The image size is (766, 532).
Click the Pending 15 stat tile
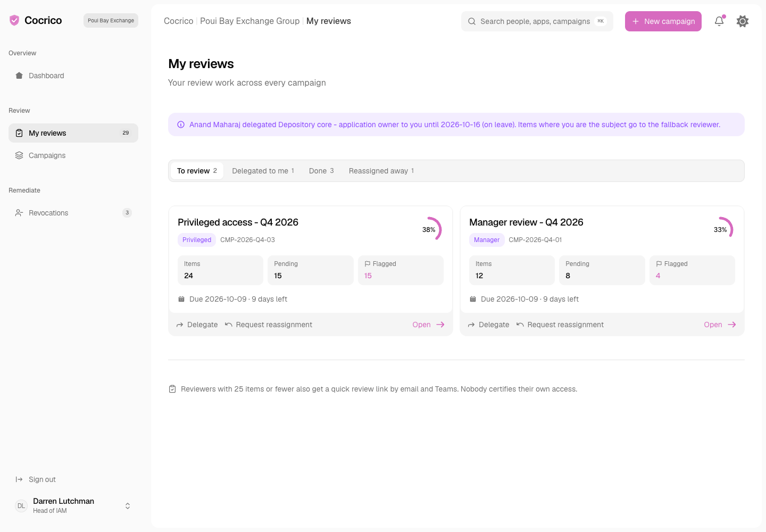(x=311, y=270)
